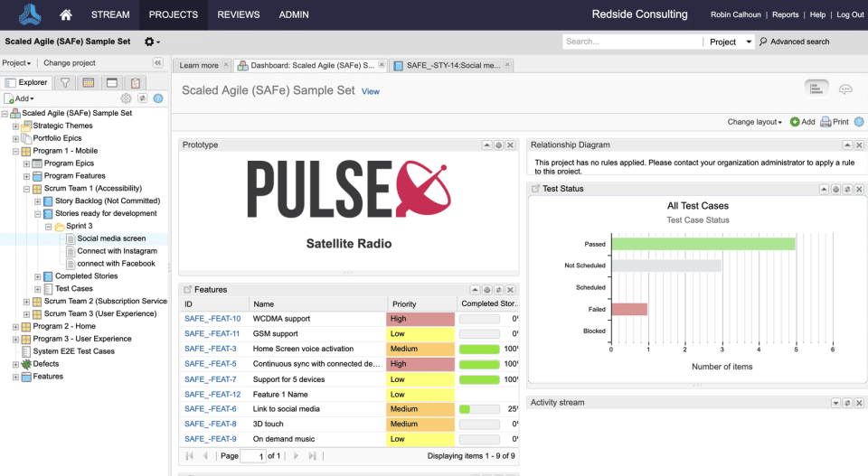868x476 pixels.
Task: Open the Change layout dropdown
Action: click(754, 122)
